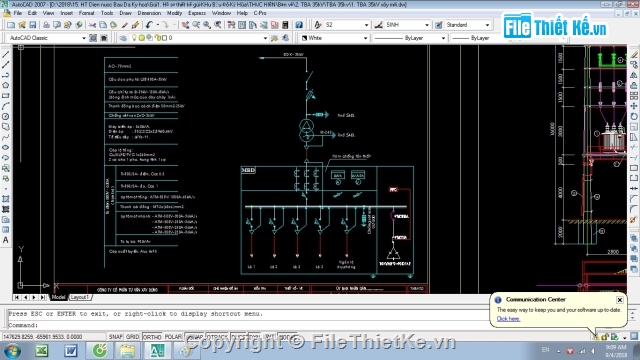Open the Dimension menu
640x360 pixels.
[x=149, y=13]
